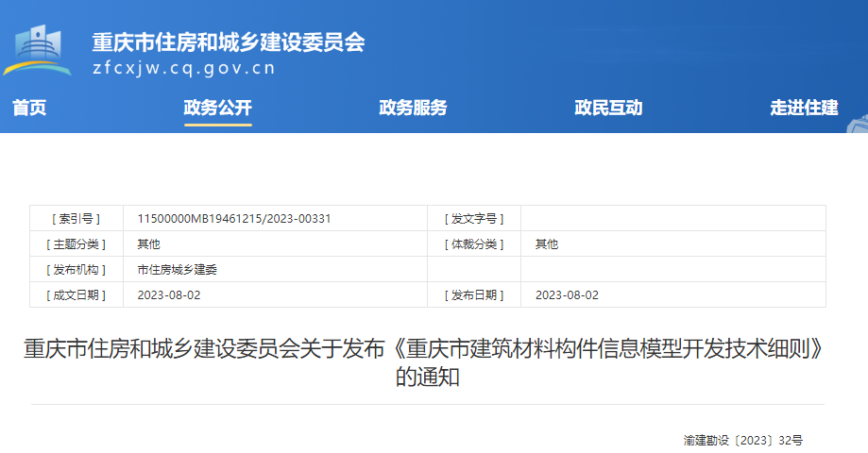Select the 政务公开 navigation tab

pos(217,108)
